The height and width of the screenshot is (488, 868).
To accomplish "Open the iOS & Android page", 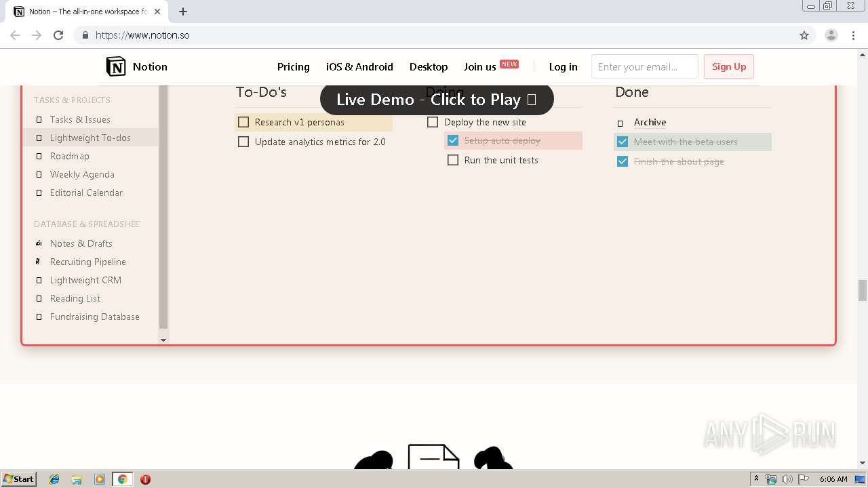I will (359, 66).
